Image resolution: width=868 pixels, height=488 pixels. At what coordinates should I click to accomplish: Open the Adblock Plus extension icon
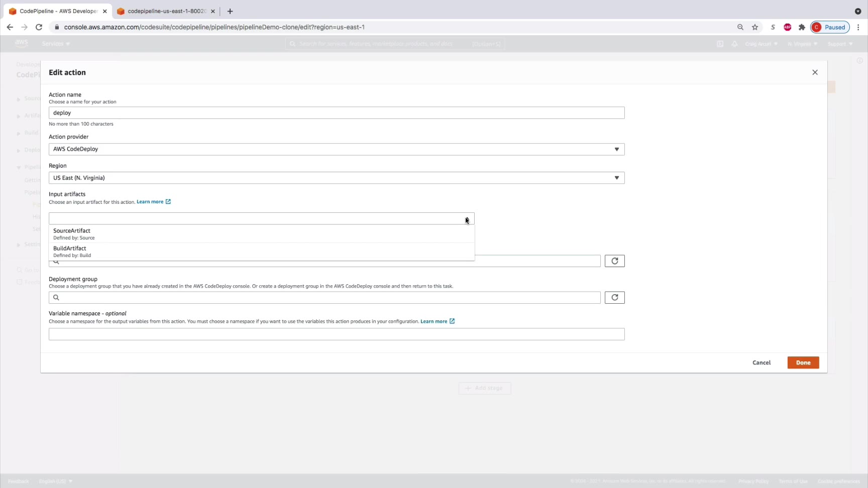coord(787,27)
